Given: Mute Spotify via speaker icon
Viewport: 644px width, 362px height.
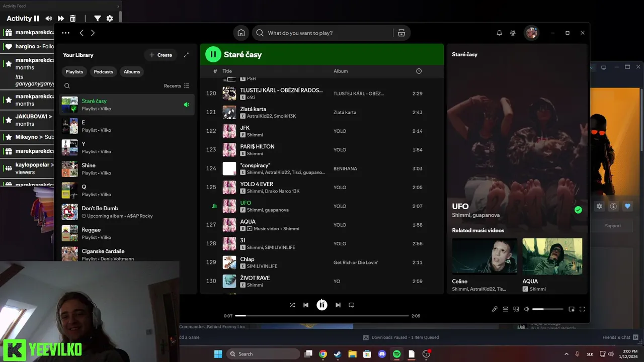Looking at the screenshot, I should pos(527,309).
